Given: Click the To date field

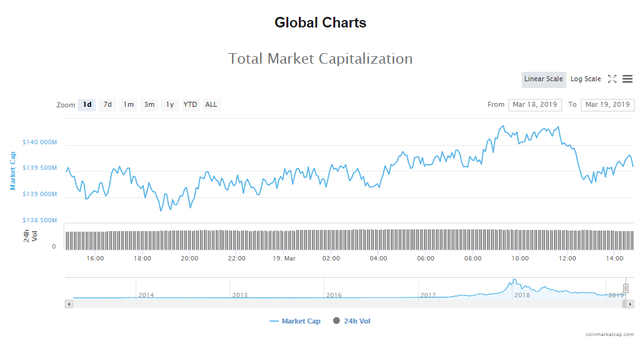Looking at the screenshot, I should [607, 105].
